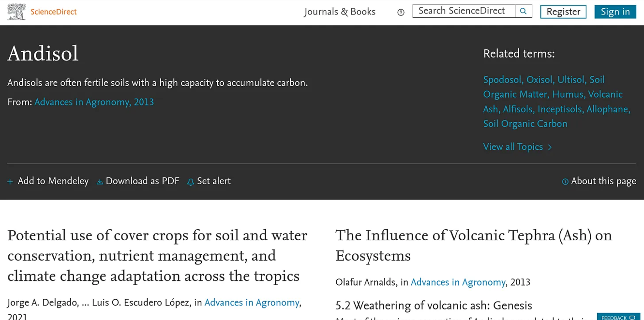Click the plus icon beside Add to Mendeley
644x320 pixels.
click(10, 182)
